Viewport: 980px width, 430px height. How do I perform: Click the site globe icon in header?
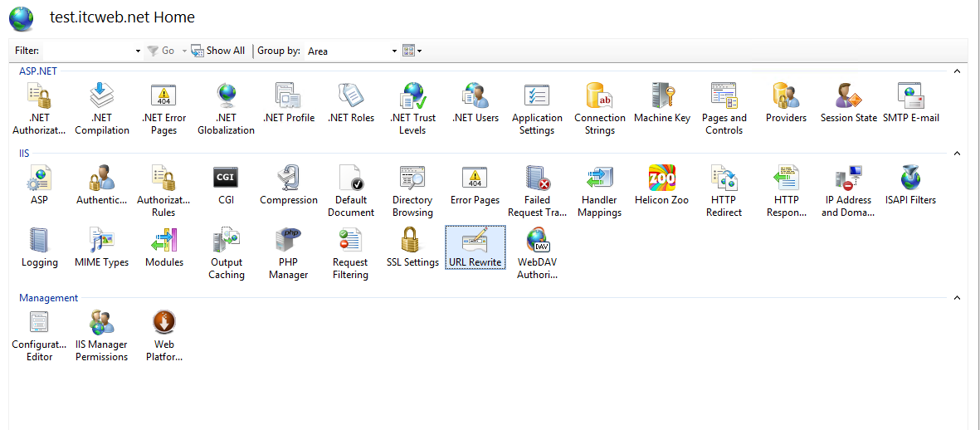(x=22, y=18)
